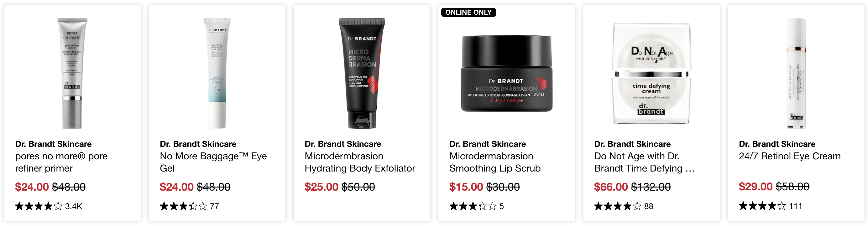The width and height of the screenshot is (868, 226).
Task: Open the pores no more primer image
Action: [x=72, y=74]
